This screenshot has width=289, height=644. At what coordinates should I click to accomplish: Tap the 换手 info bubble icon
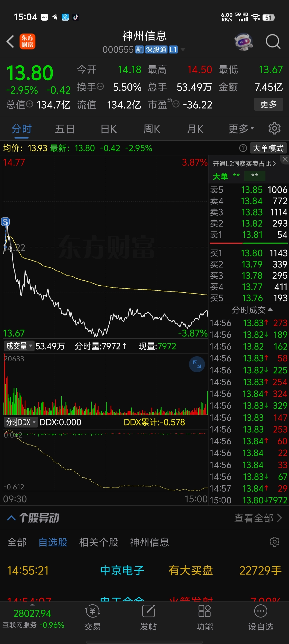click(100, 86)
